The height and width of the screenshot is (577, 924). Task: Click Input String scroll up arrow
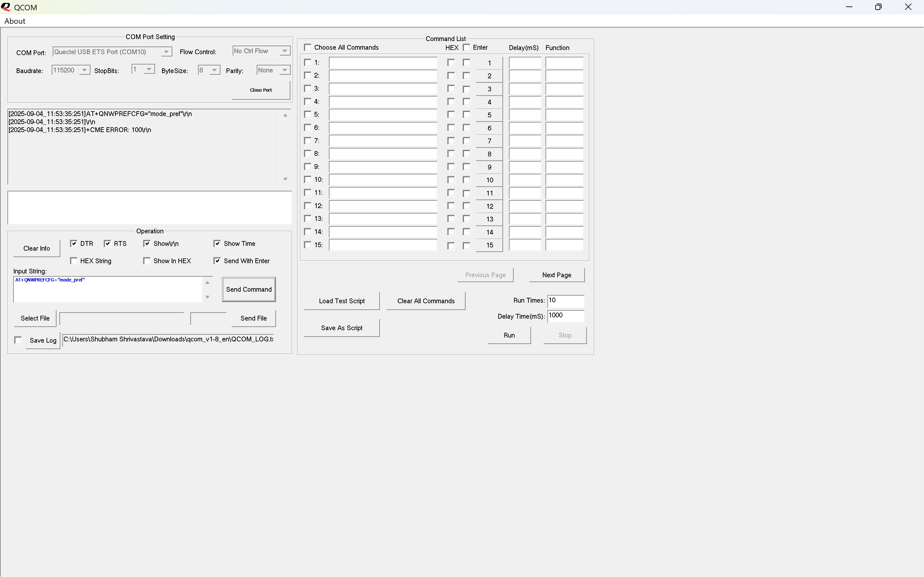[x=207, y=283]
